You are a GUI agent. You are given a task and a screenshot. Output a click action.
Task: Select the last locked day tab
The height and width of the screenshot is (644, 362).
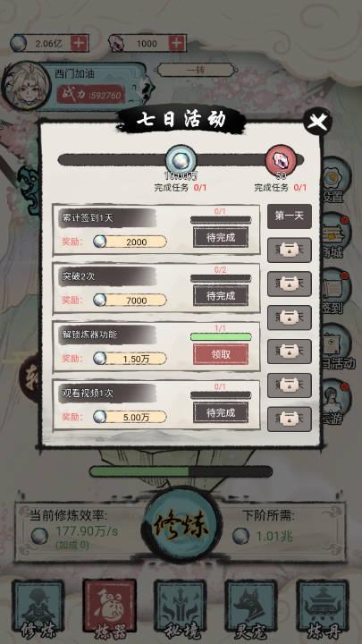click(x=290, y=419)
